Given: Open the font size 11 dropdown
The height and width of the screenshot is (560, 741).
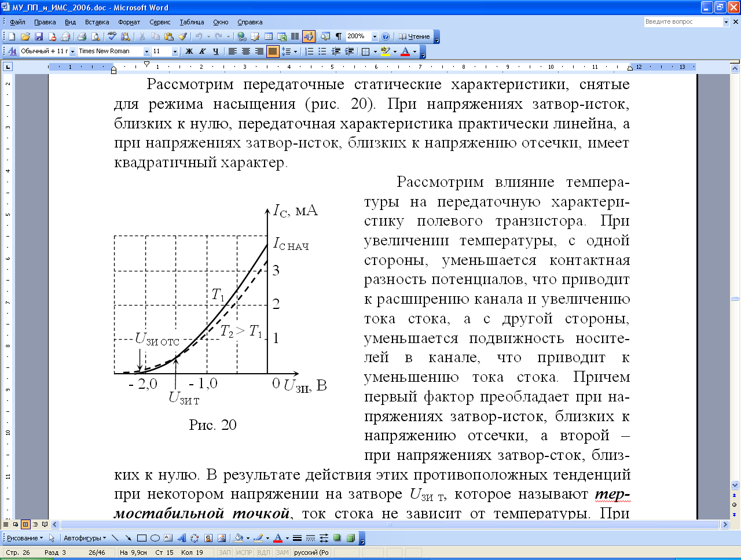Looking at the screenshot, I should pos(175,51).
